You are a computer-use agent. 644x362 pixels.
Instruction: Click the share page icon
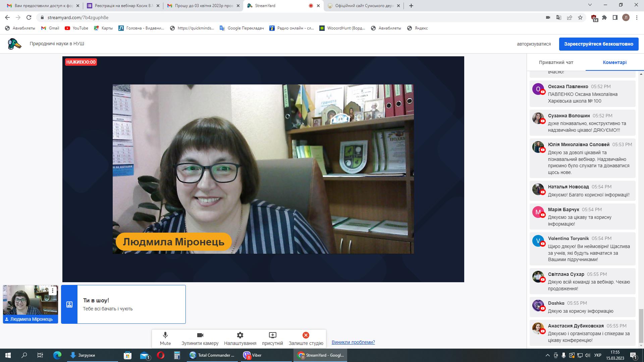pyautogui.click(x=570, y=17)
